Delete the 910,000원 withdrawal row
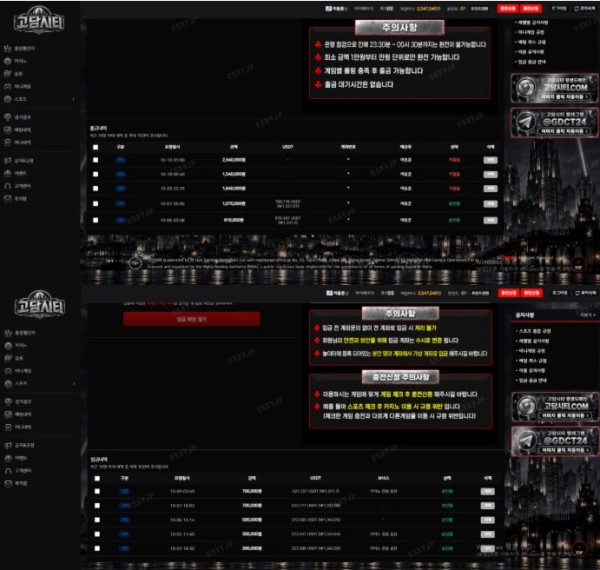The image size is (600, 570). click(x=490, y=220)
